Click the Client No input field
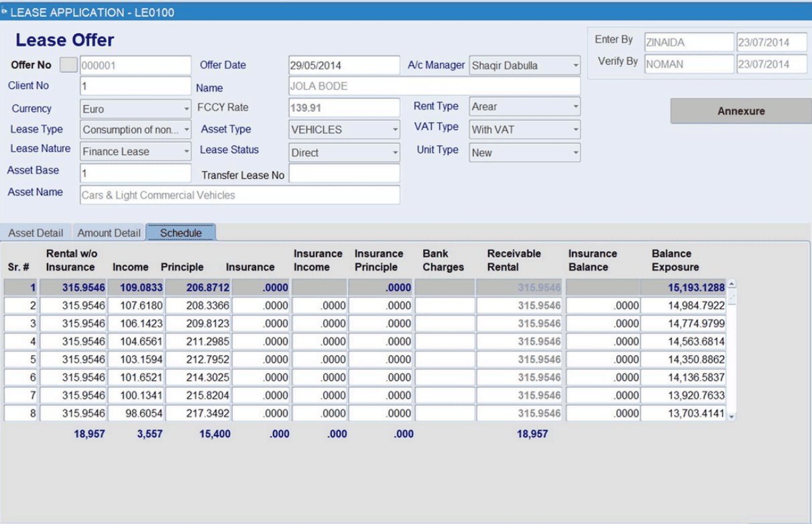Image resolution: width=812 pixels, height=524 pixels. point(134,86)
